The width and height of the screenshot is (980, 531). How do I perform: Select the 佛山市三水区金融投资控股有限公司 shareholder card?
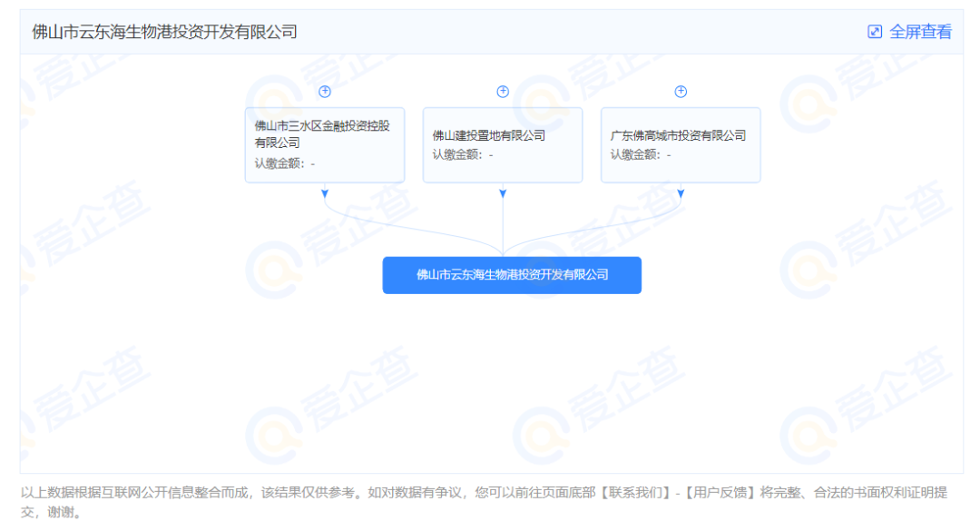click(x=325, y=144)
